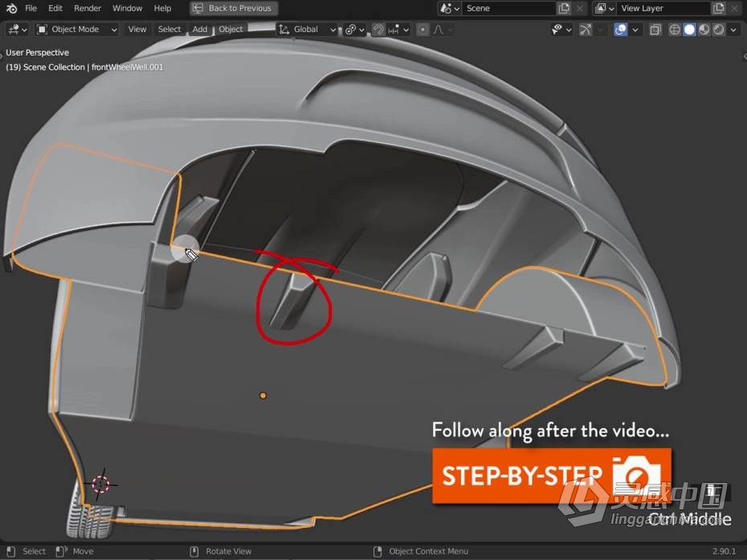Click the 'User Perspective' viewport label
This screenshot has width=747, height=560.
tap(37, 52)
